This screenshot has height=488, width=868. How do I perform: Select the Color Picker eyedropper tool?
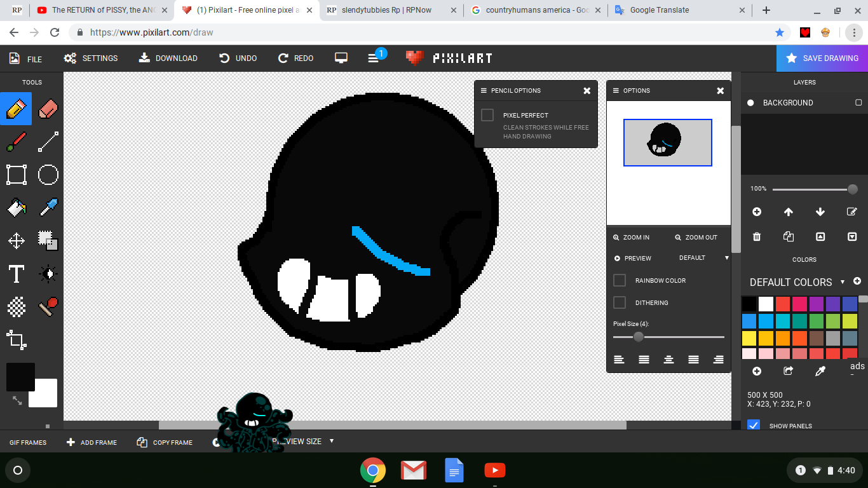pos(48,207)
